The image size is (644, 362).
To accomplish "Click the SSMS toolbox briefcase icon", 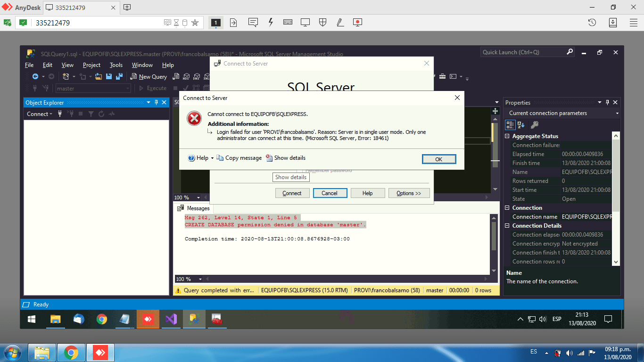I will (442, 76).
